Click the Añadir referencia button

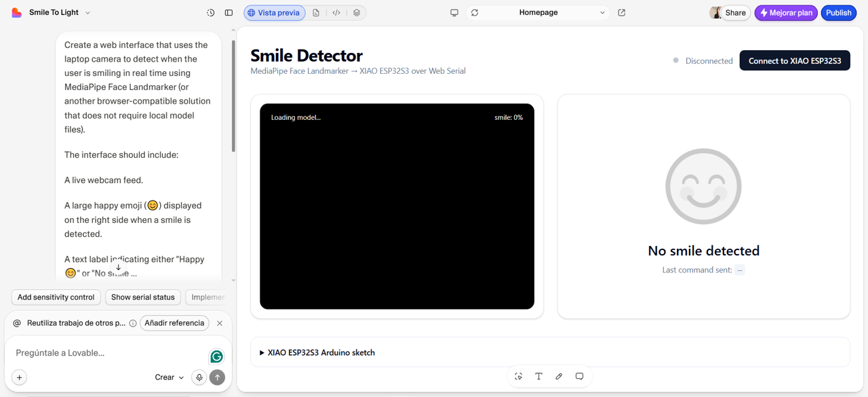[x=174, y=323]
